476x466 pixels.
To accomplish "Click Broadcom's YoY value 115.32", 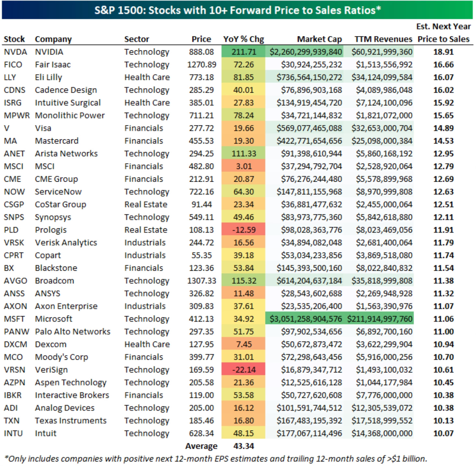I will click(x=244, y=280).
